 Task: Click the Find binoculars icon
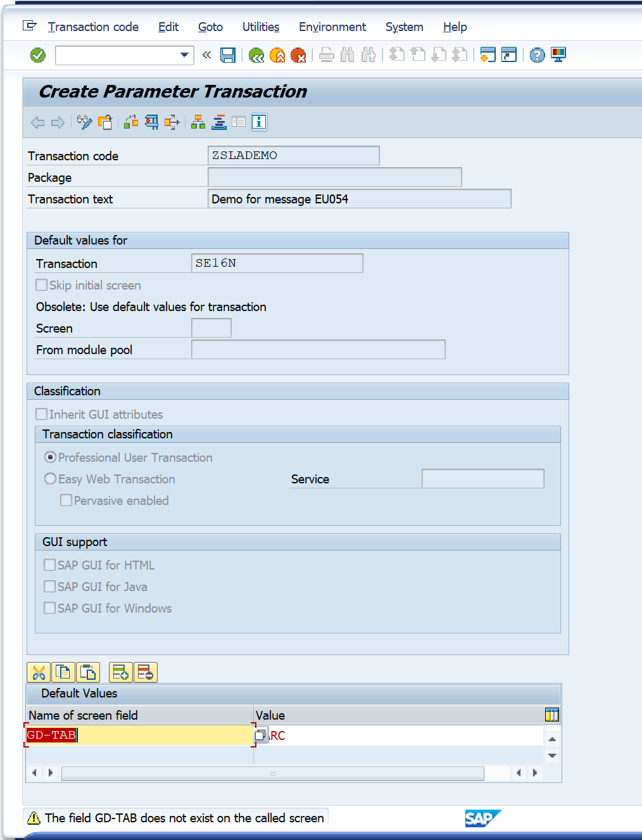click(x=347, y=55)
